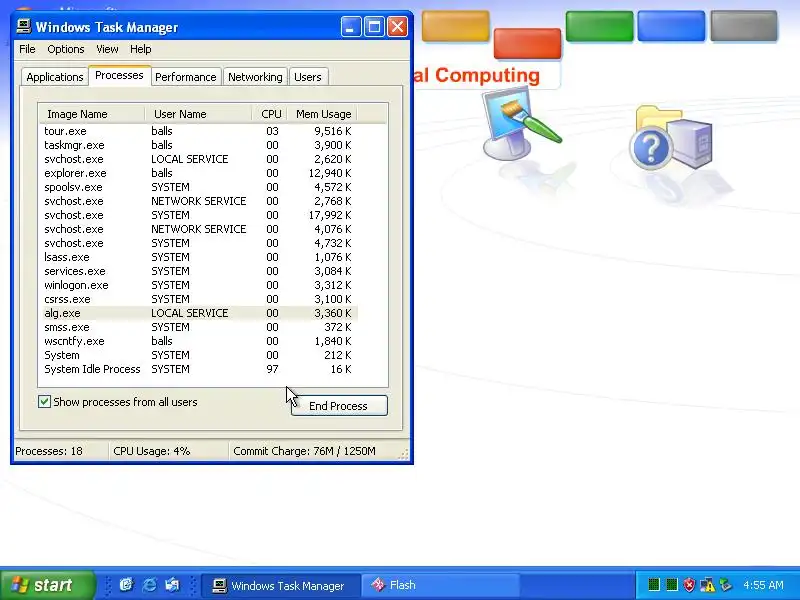Select the winlogon.exe process

pyautogui.click(x=198, y=285)
